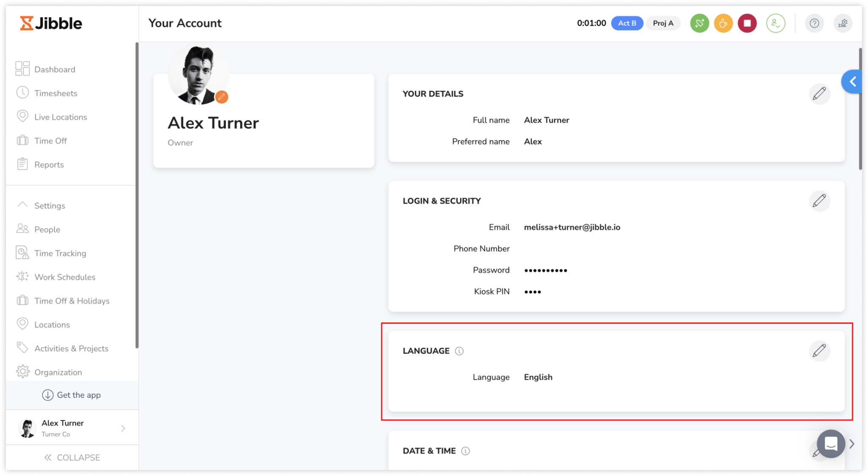
Task: Expand the Alex Turner account switcher chevron
Action: (123, 428)
